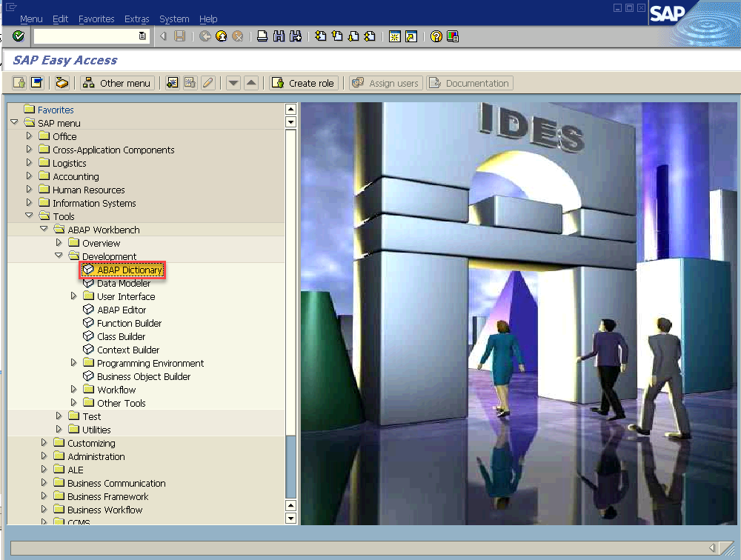Click tree scrollbar top up arrow
This screenshot has width=741, height=560.
point(290,109)
